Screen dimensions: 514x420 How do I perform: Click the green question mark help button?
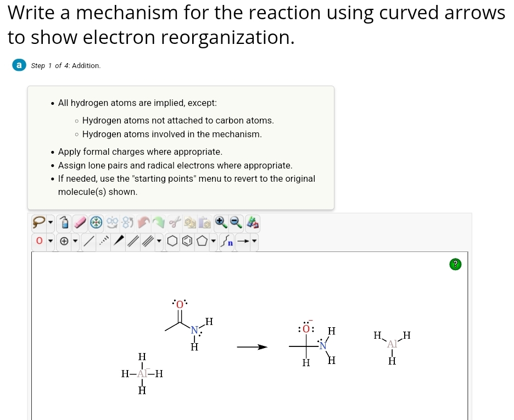pyautogui.click(x=455, y=264)
